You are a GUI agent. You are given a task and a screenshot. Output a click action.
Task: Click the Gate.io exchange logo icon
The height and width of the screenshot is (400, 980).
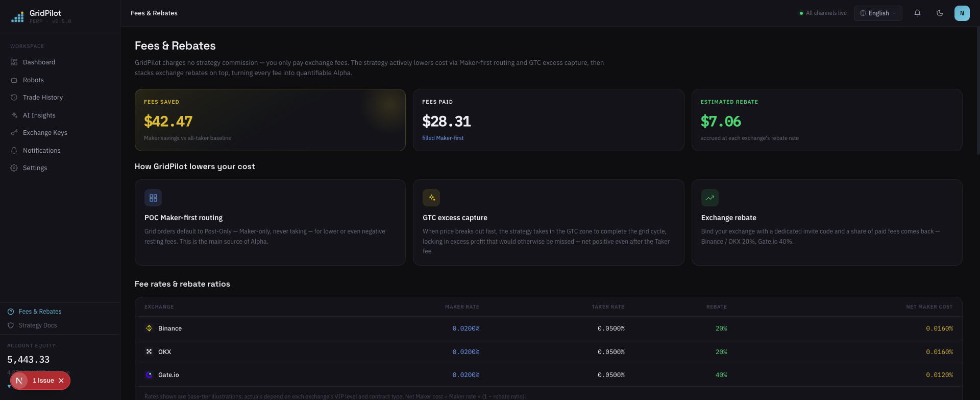click(149, 375)
